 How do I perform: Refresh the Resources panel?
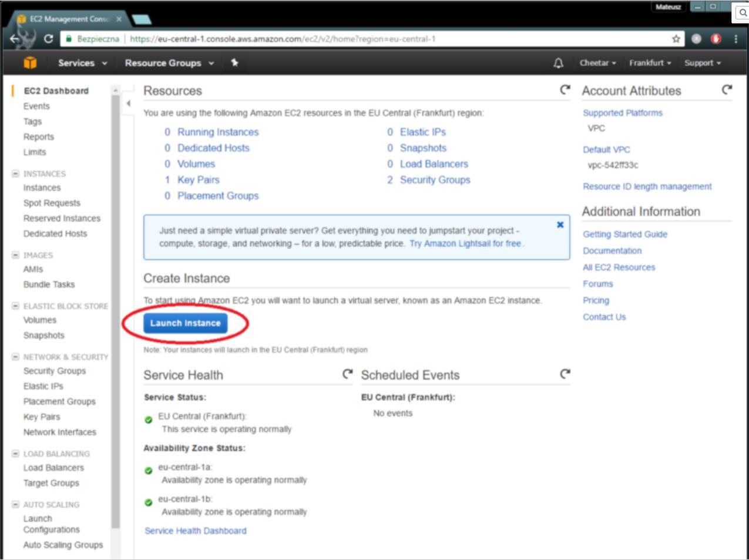[565, 90]
